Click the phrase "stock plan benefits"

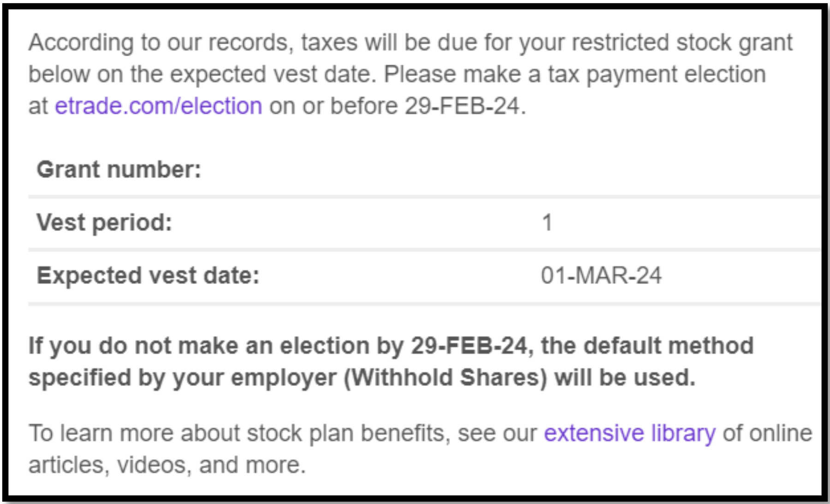[x=349, y=433]
